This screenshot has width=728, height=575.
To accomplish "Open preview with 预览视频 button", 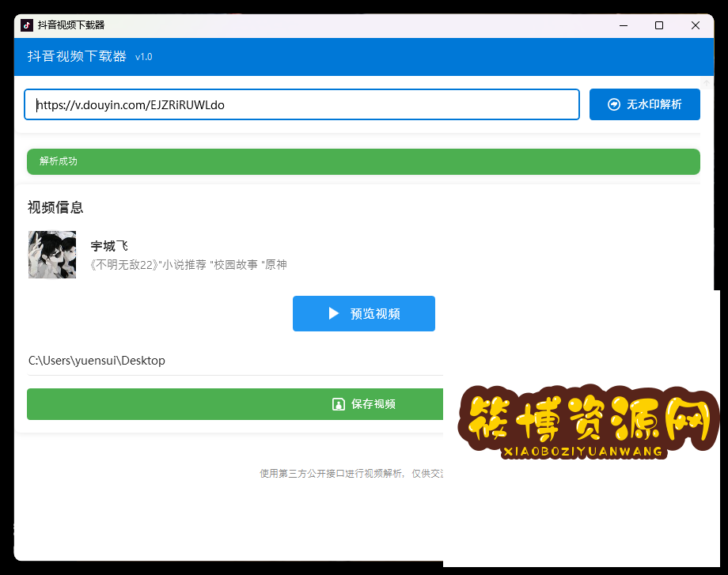I will (x=363, y=314).
